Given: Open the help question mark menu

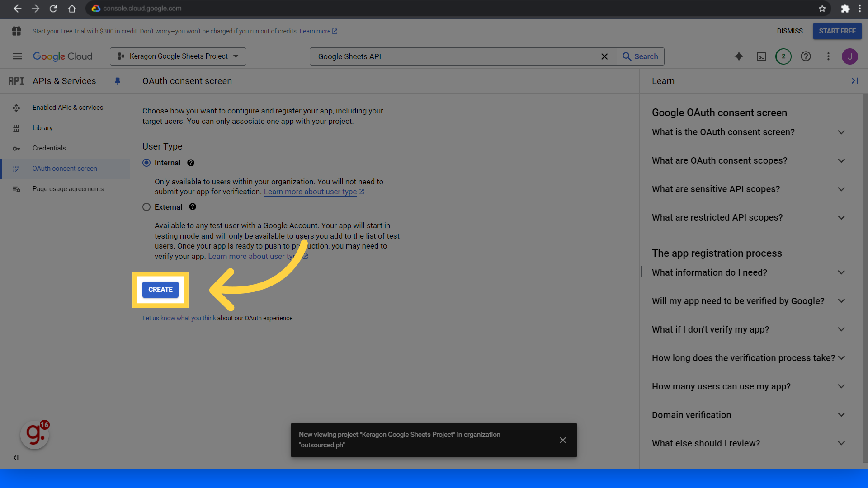Looking at the screenshot, I should (x=806, y=56).
